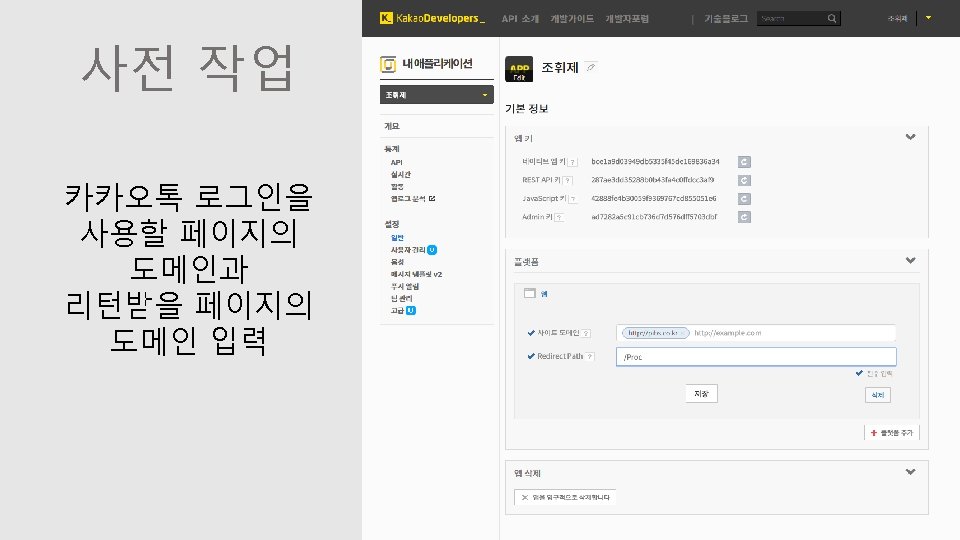Click the REST API key value

653,180
